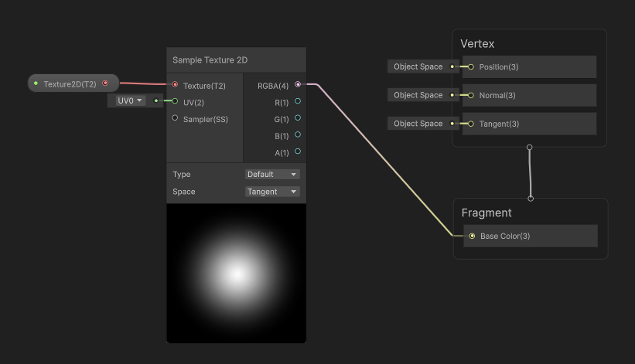
Task: Click the Type label in node settings
Action: point(182,175)
